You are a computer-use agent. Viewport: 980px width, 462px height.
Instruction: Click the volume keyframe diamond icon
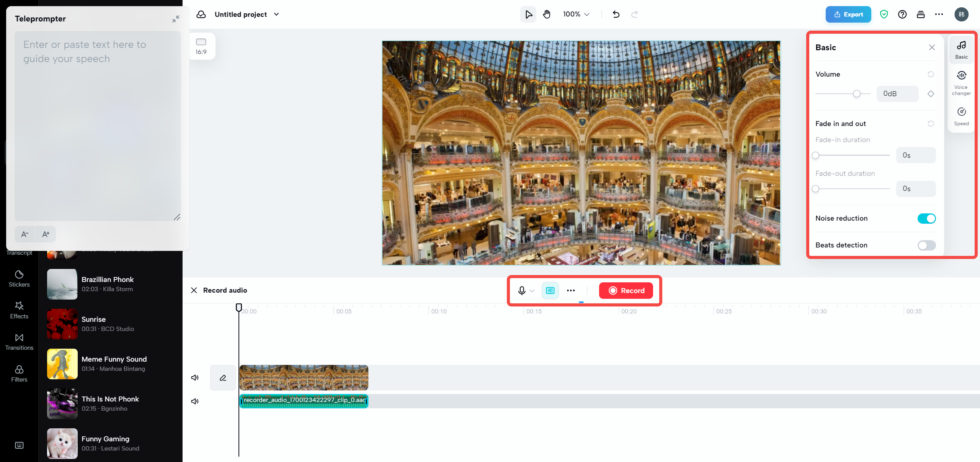coord(931,94)
